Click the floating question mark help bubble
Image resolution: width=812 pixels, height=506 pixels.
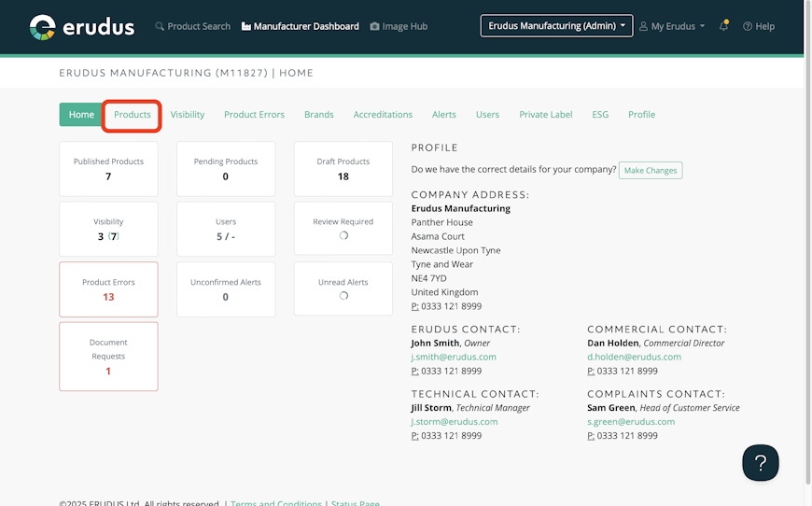coord(761,462)
